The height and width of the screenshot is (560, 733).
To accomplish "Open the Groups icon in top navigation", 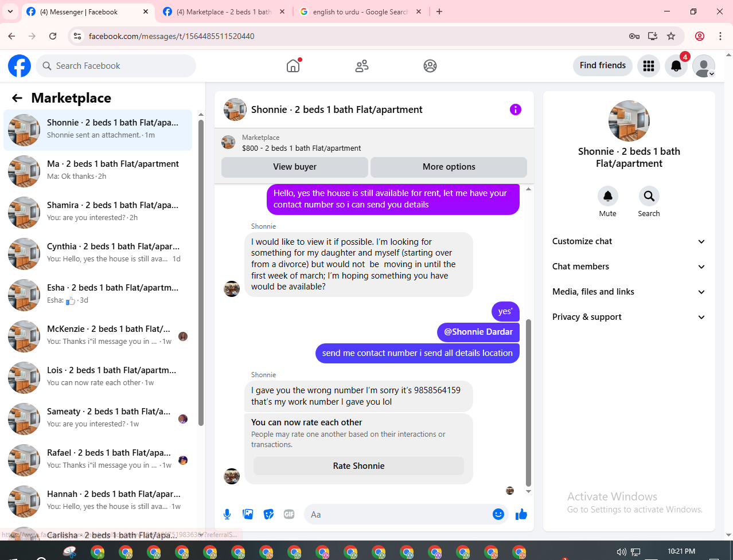I will (x=430, y=66).
